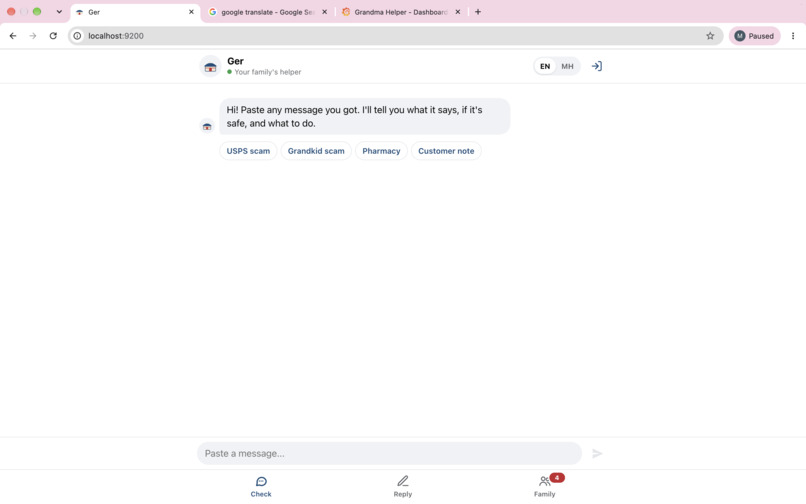Open the Family tab with notification badge

(x=545, y=487)
